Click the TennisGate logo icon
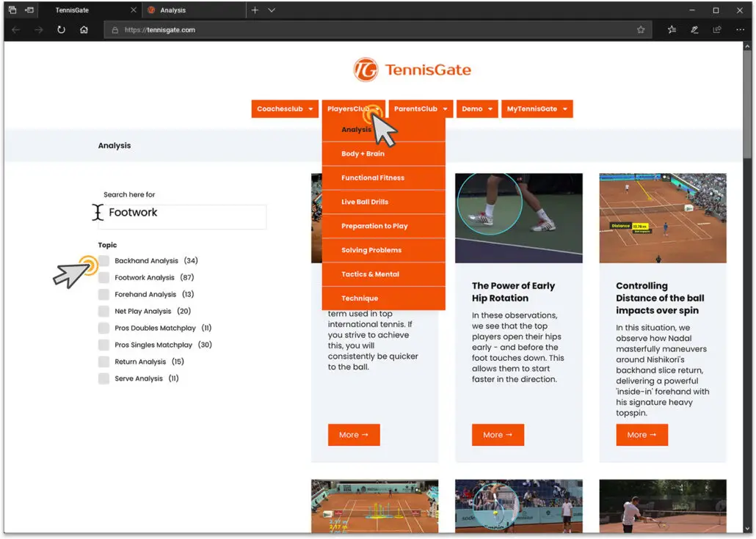 (366, 70)
